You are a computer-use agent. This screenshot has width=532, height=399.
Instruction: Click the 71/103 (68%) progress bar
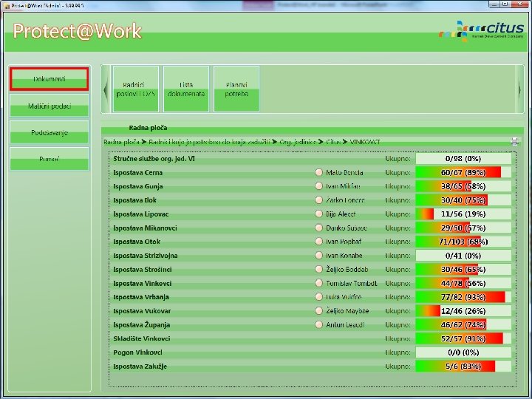click(463, 242)
